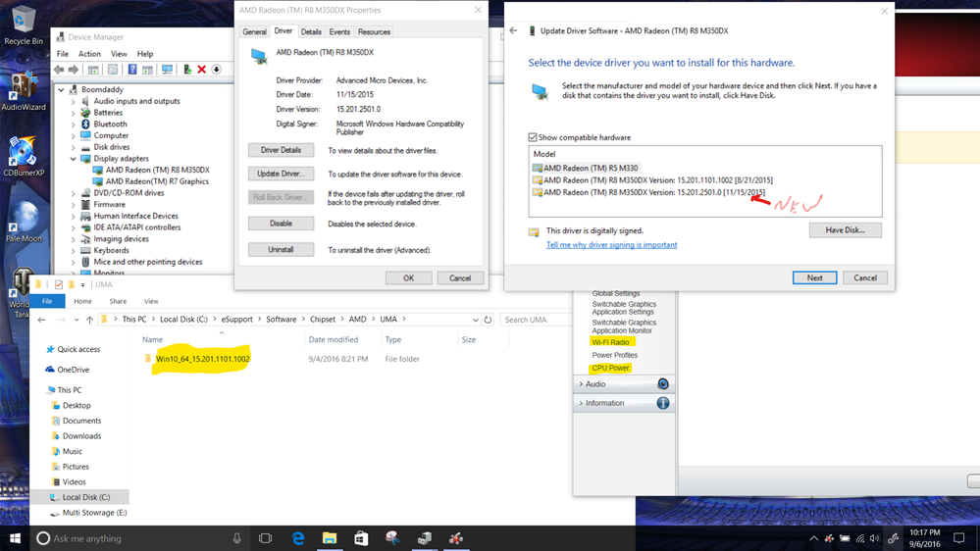Viewport: 980px width, 551px height.
Task: Click the Update Driver... button
Action: 281,174
